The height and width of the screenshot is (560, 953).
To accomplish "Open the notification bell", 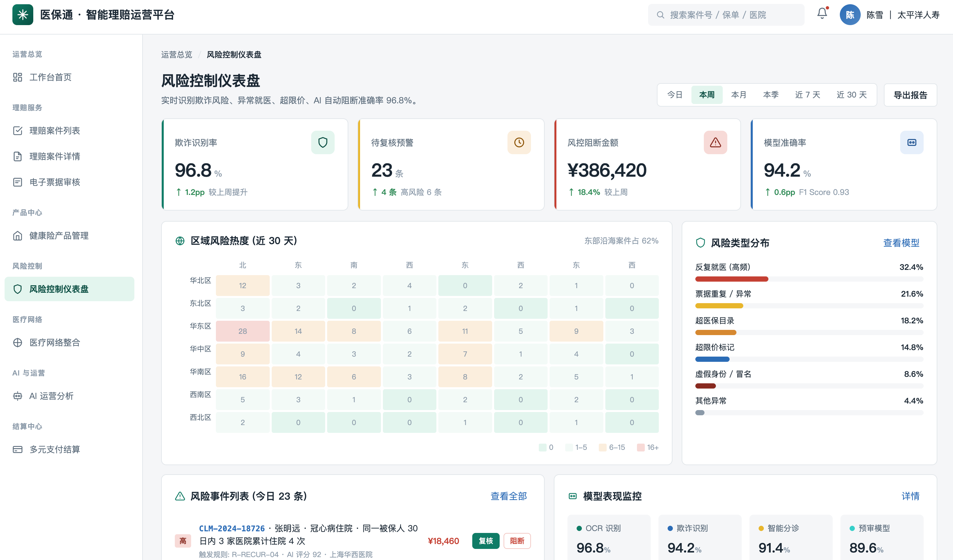I will pyautogui.click(x=822, y=14).
